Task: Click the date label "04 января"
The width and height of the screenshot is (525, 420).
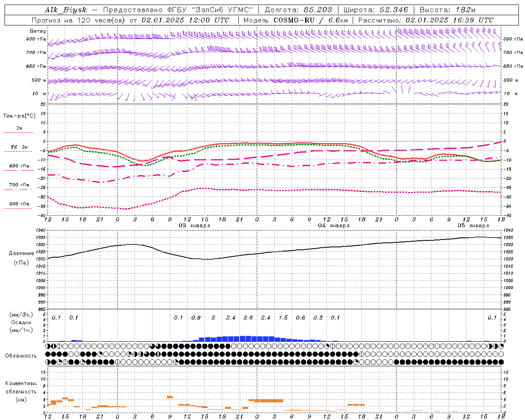Action: pyautogui.click(x=334, y=226)
